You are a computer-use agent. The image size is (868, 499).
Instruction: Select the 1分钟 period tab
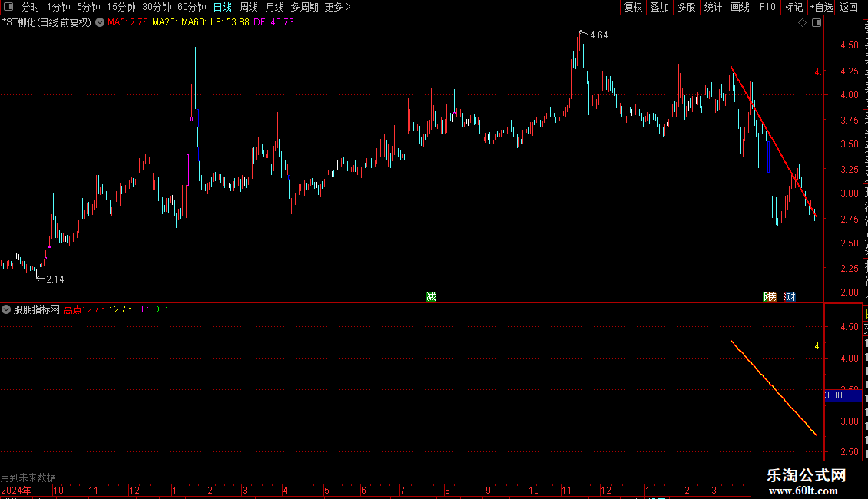(x=58, y=7)
